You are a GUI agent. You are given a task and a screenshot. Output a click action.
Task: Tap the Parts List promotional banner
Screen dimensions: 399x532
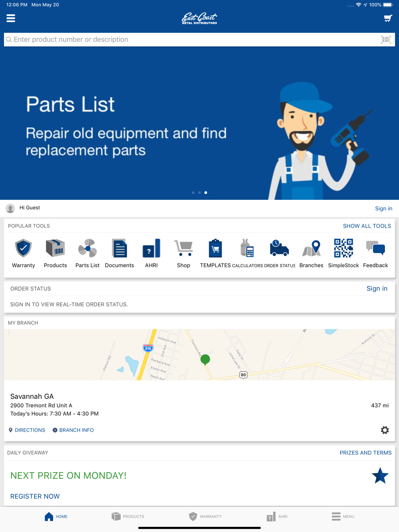[x=199, y=123]
